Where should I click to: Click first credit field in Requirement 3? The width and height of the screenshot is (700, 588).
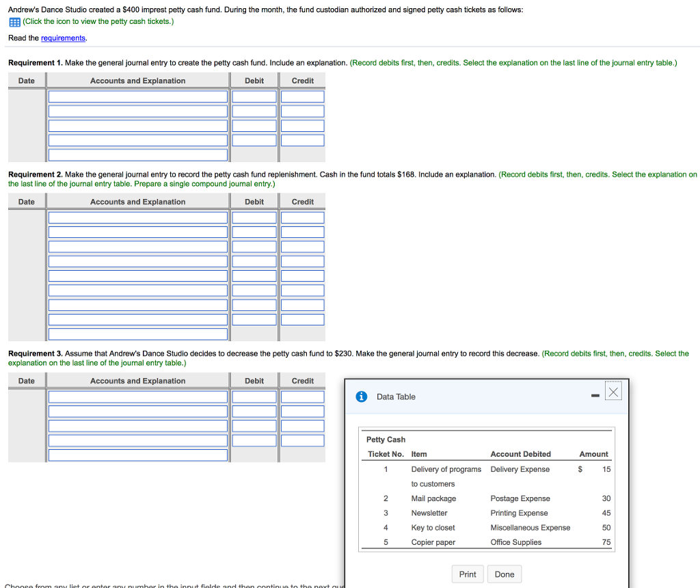click(303, 397)
